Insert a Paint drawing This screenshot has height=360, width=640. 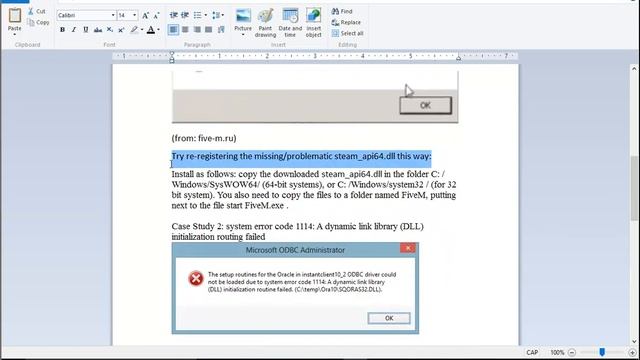pos(265,23)
